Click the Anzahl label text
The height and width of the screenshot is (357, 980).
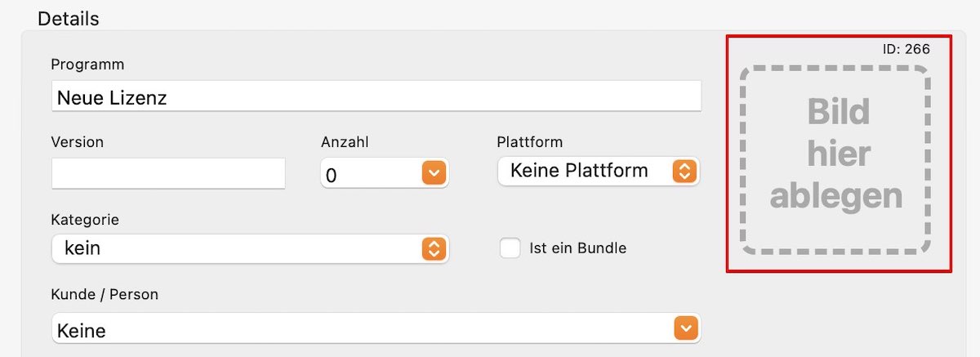click(x=345, y=141)
